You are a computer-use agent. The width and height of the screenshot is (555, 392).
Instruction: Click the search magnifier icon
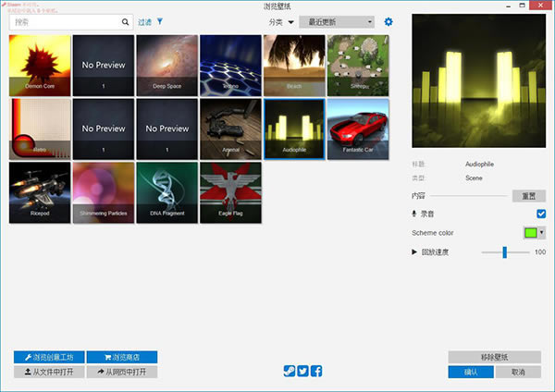click(x=125, y=22)
